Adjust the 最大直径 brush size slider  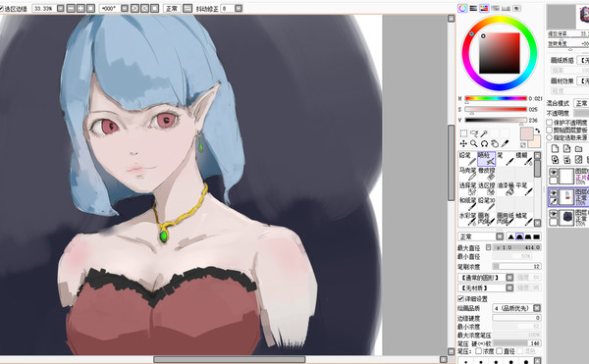pos(517,247)
